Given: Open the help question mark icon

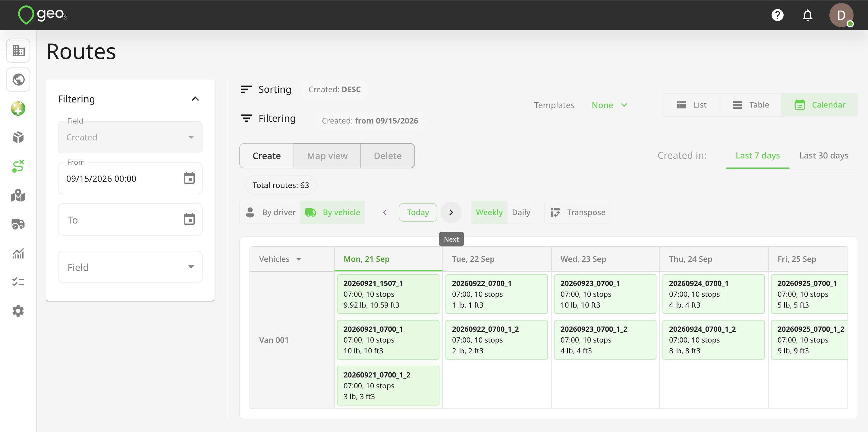Looking at the screenshot, I should [x=777, y=15].
